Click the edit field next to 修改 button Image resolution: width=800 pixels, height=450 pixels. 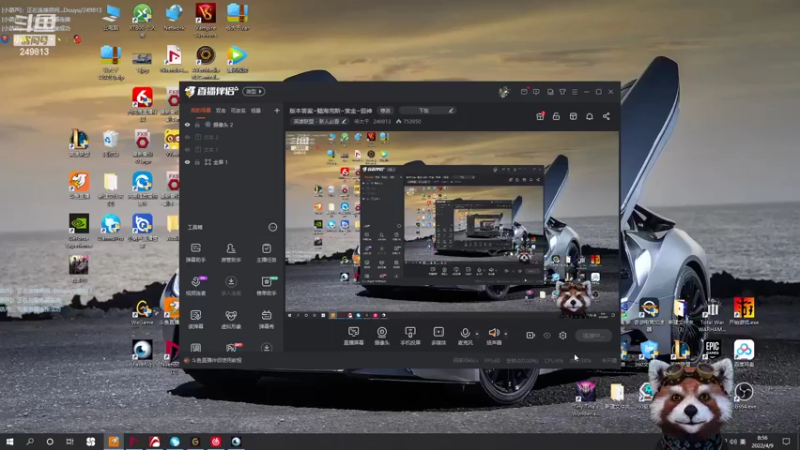coord(427,111)
